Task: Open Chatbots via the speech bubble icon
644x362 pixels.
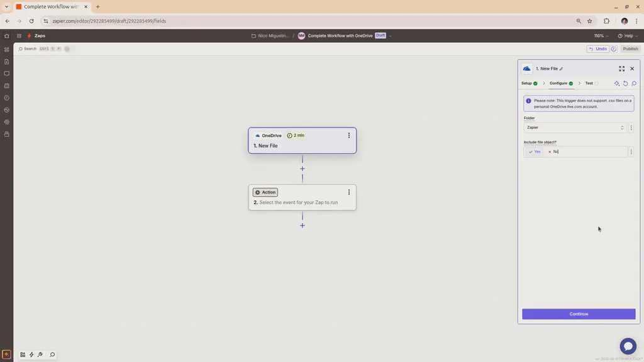Action: pyautogui.click(x=6, y=73)
